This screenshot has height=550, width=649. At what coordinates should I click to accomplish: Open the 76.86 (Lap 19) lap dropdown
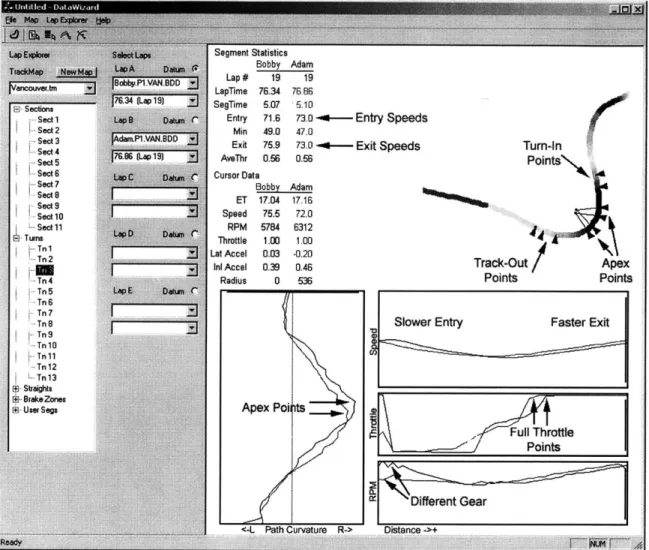pos(192,157)
